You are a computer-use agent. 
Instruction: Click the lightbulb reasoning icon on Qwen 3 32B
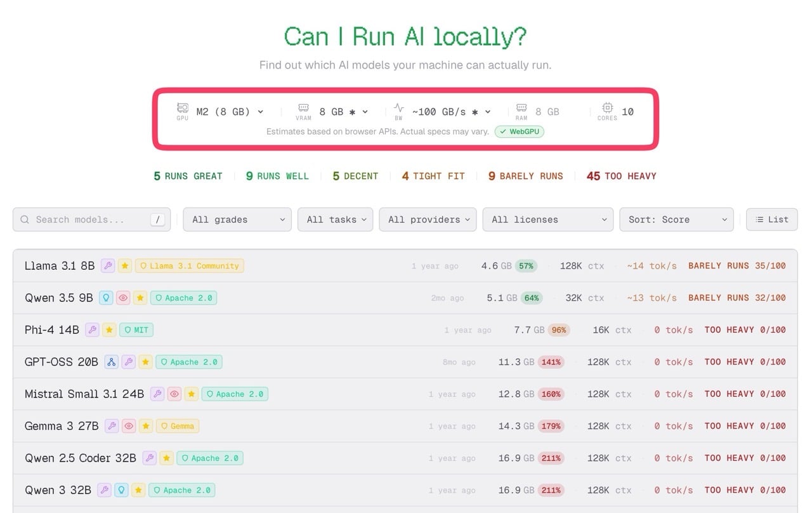(120, 490)
